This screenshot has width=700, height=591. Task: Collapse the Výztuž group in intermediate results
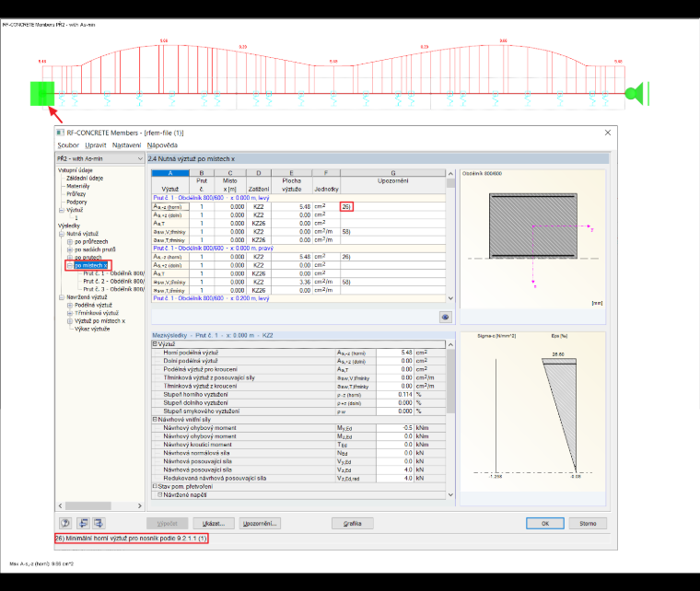pos(155,344)
